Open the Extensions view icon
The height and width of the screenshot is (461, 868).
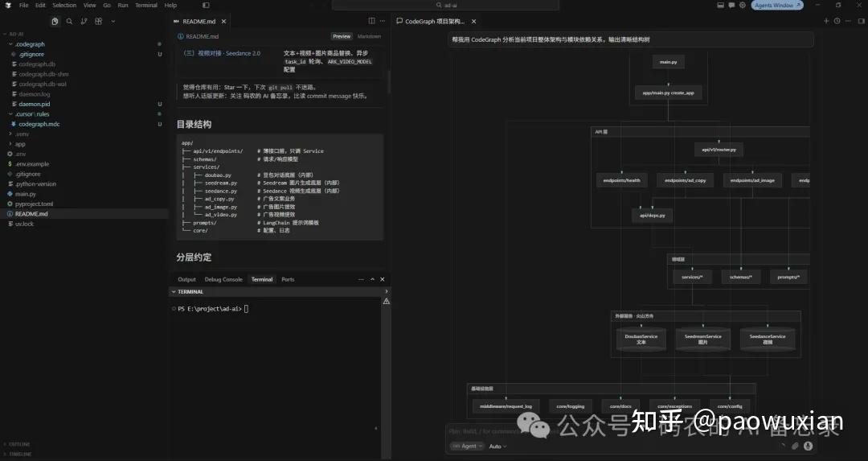click(99, 21)
